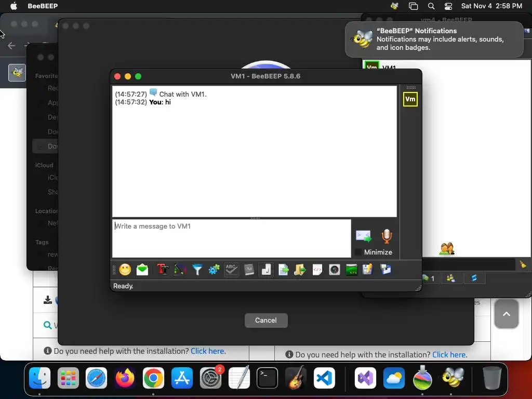532x399 pixels.
Task: Record a voice message with microphone icon
Action: pyautogui.click(x=387, y=236)
